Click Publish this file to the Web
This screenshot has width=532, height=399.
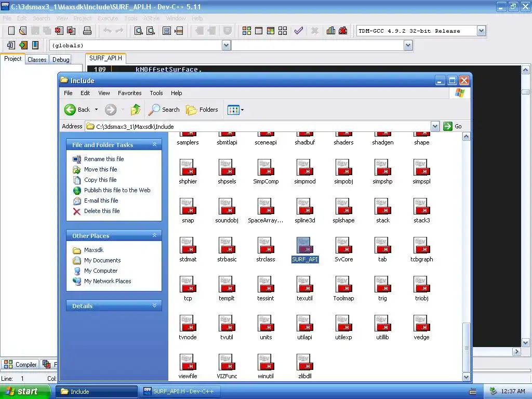pyautogui.click(x=117, y=190)
